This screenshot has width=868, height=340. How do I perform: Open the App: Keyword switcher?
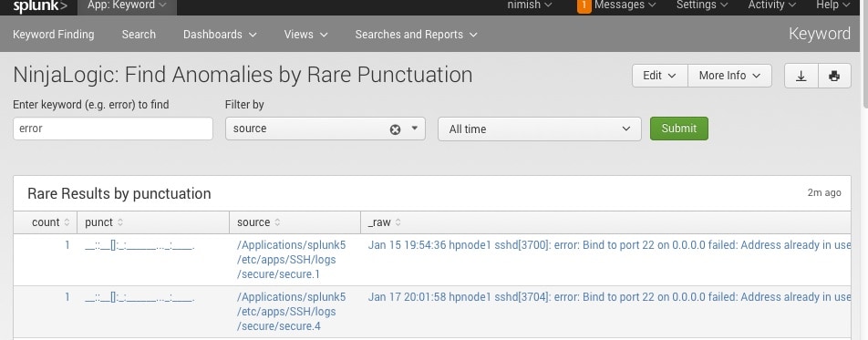126,5
